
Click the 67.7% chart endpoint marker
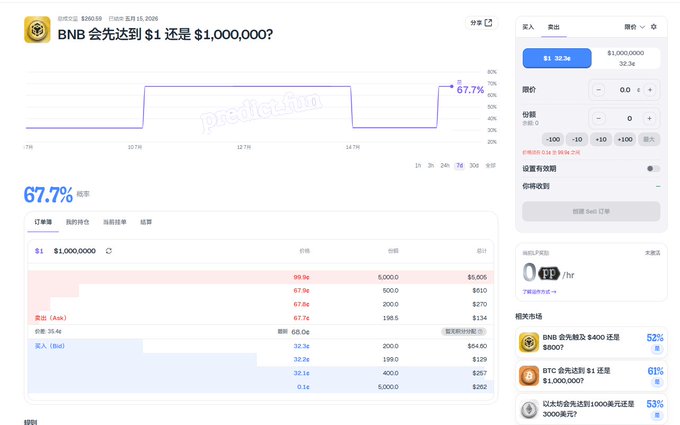(451, 86)
